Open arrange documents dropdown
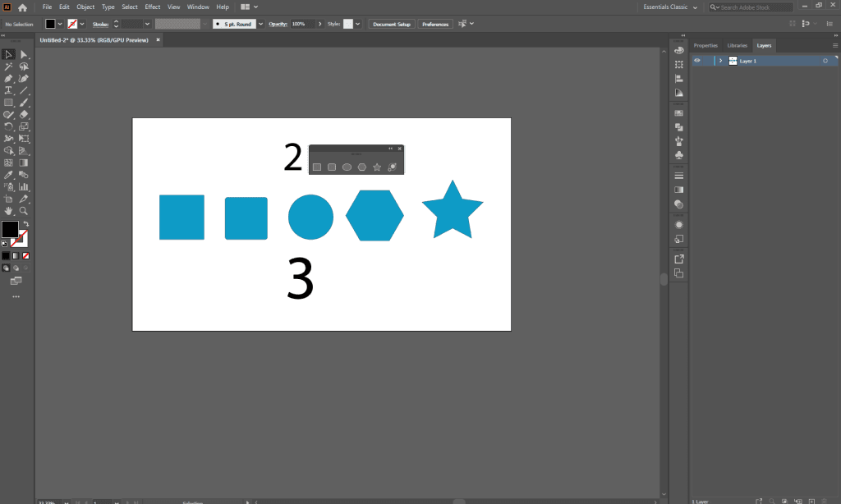The width and height of the screenshot is (841, 504). 250,7
